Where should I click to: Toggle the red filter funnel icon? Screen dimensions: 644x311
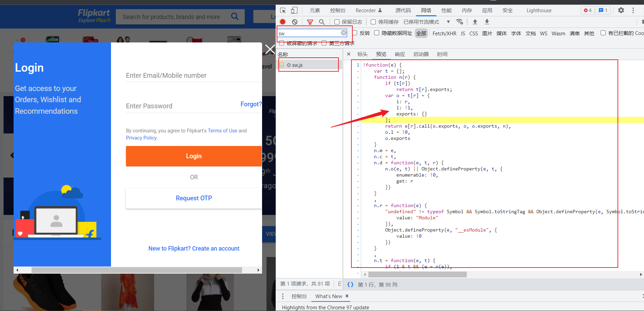310,22
